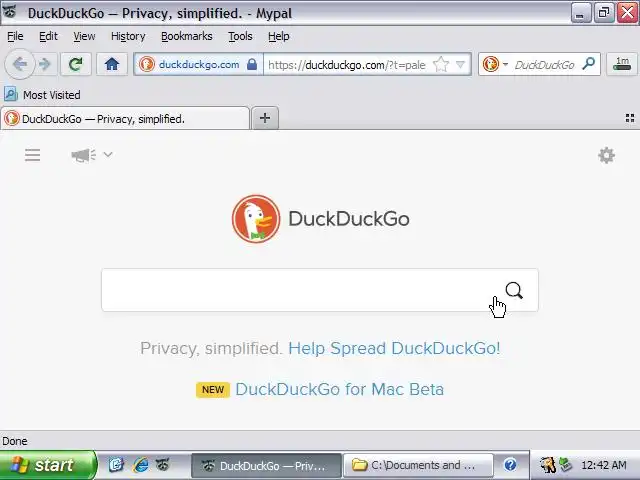
Task: Expand the address bar history dropdown
Action: (x=460, y=64)
